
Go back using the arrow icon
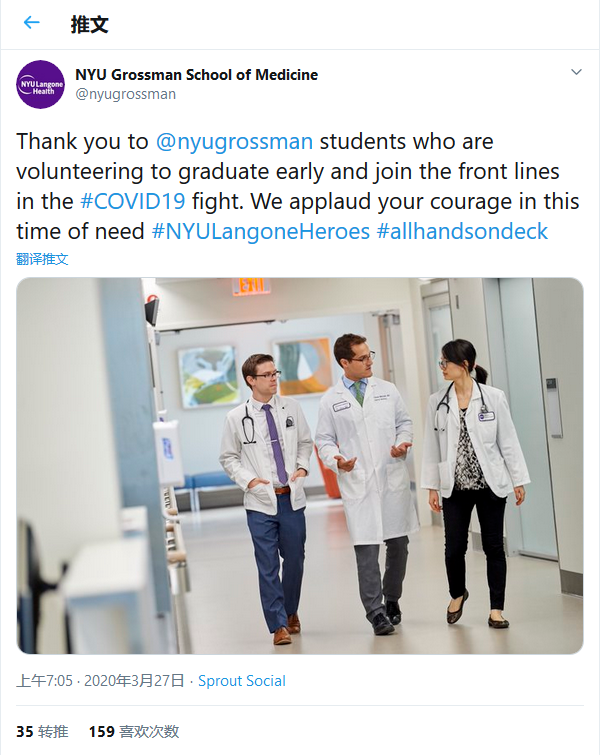31,23
